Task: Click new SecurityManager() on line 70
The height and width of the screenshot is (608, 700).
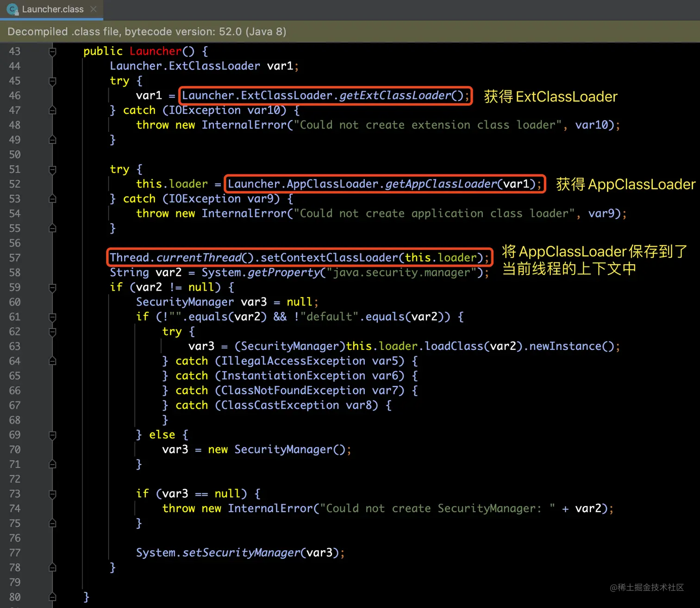Action: [276, 449]
